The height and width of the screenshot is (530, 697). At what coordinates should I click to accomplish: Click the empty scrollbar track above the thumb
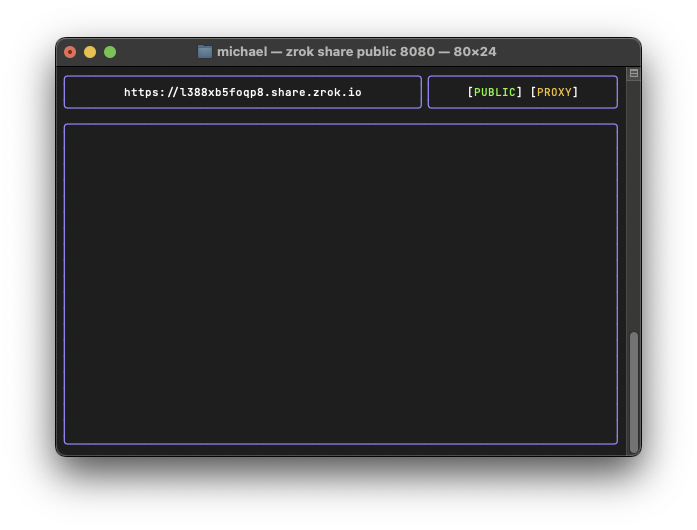click(633, 200)
